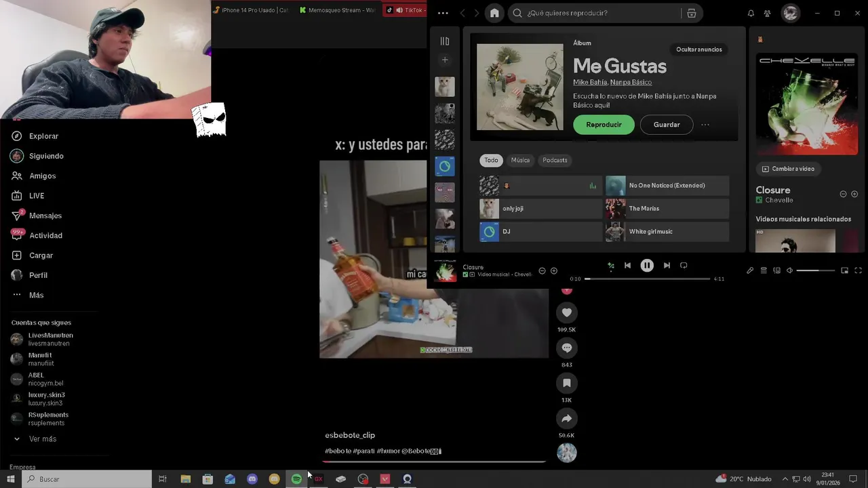The image size is (868, 488).
Task: Open TikTok video comments
Action: click(x=567, y=348)
